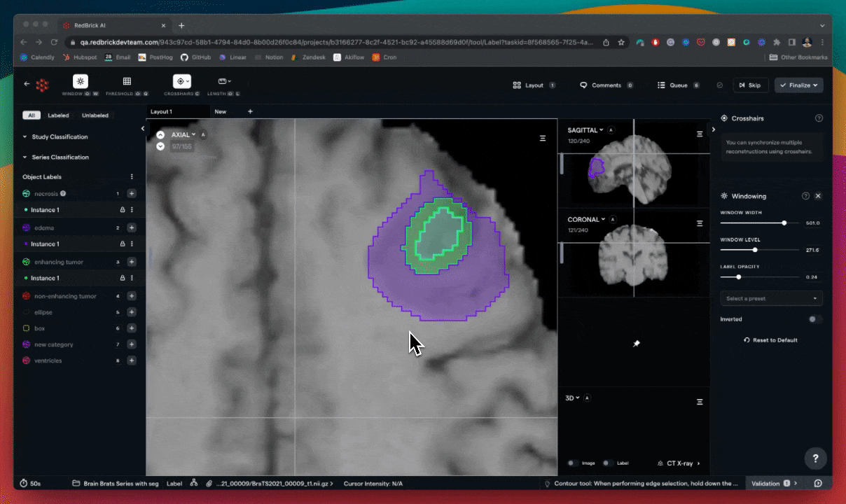Image resolution: width=846 pixels, height=504 pixels.
Task: Open the Comments panel
Action: pyautogui.click(x=606, y=85)
